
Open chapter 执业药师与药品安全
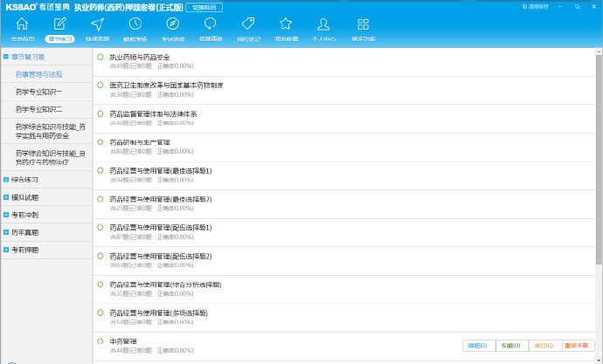click(140, 58)
